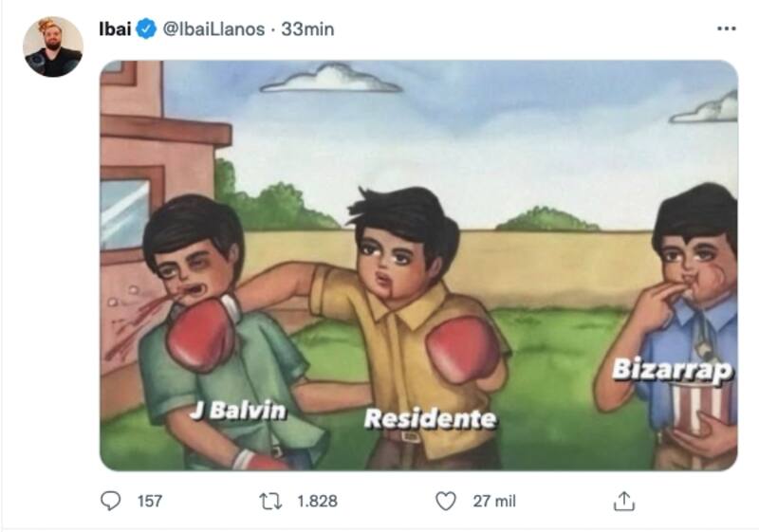
Task: Open the three-dots more options menu
Action: pos(727,29)
